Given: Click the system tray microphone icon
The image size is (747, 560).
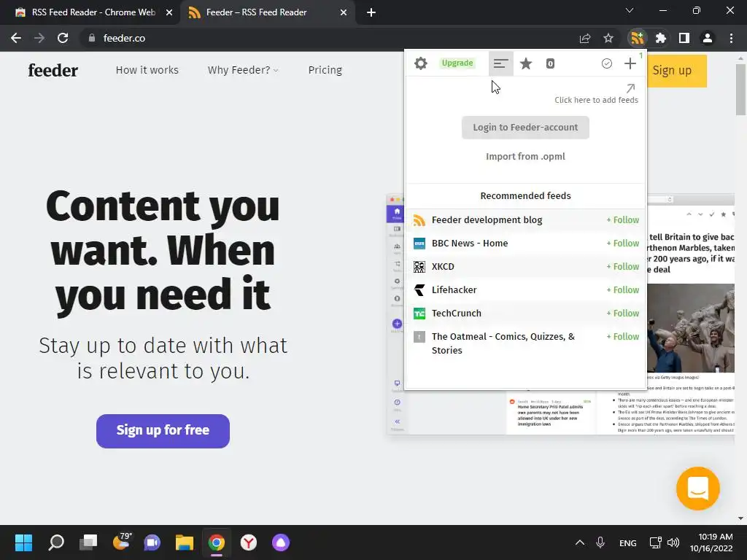Looking at the screenshot, I should [x=600, y=542].
